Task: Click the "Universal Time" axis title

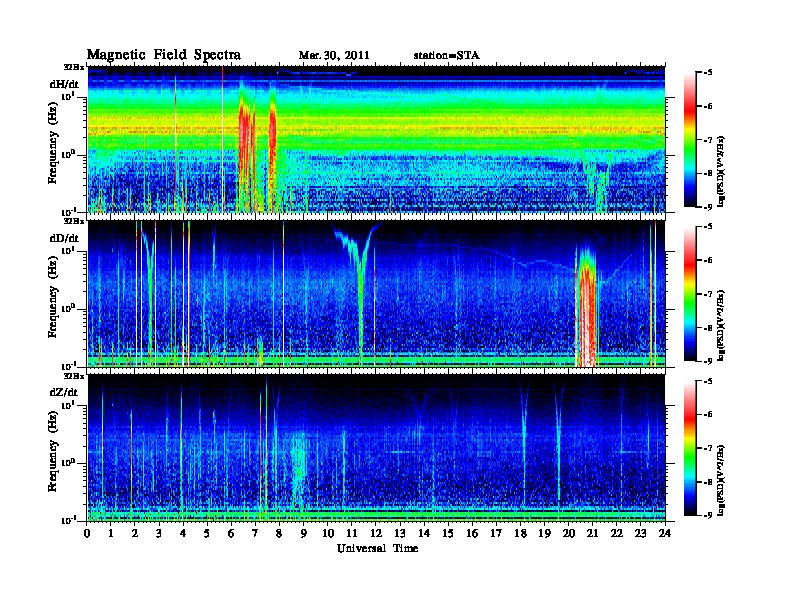Action: pyautogui.click(x=377, y=548)
